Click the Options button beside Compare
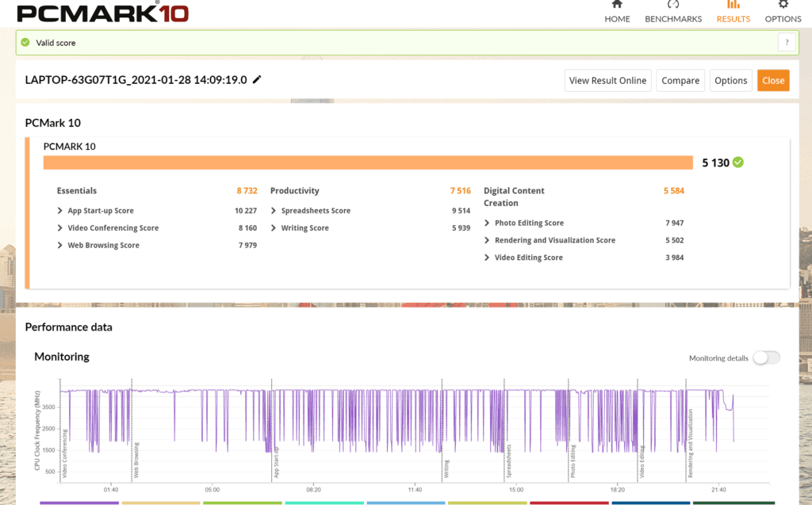 click(730, 80)
